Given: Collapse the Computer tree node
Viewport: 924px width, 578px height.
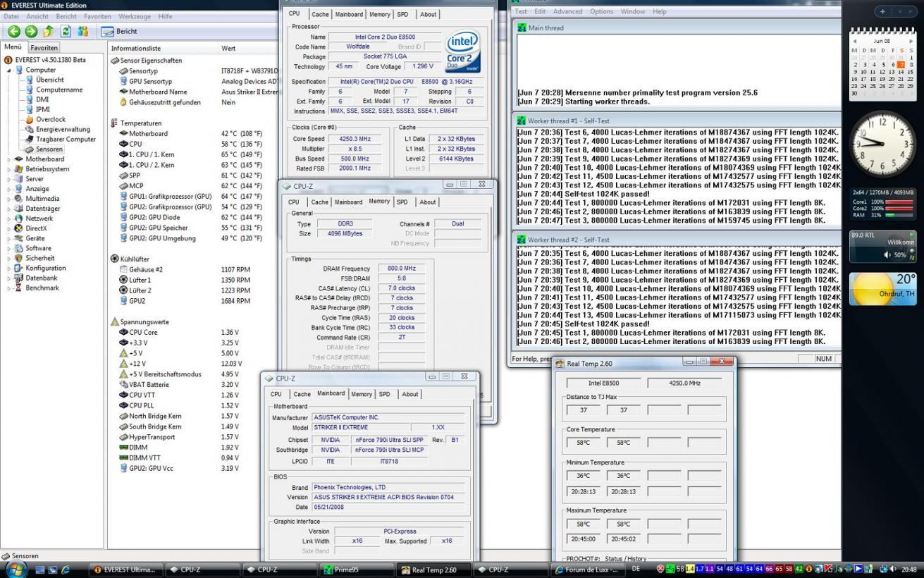Looking at the screenshot, I should [x=9, y=70].
